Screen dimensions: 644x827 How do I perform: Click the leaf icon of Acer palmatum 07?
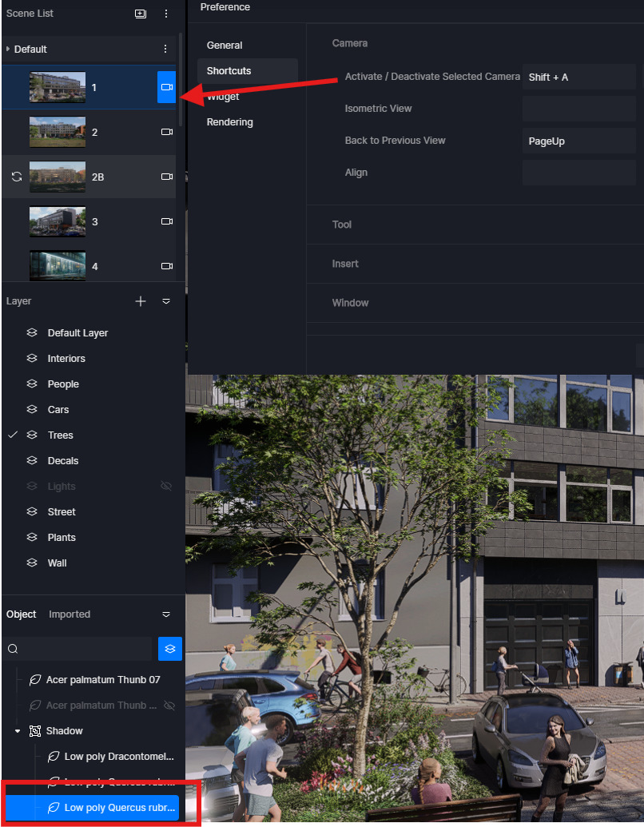35,680
